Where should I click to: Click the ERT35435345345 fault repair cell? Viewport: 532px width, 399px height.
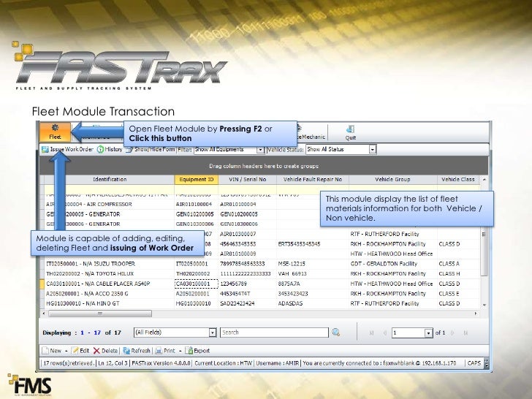pos(313,244)
